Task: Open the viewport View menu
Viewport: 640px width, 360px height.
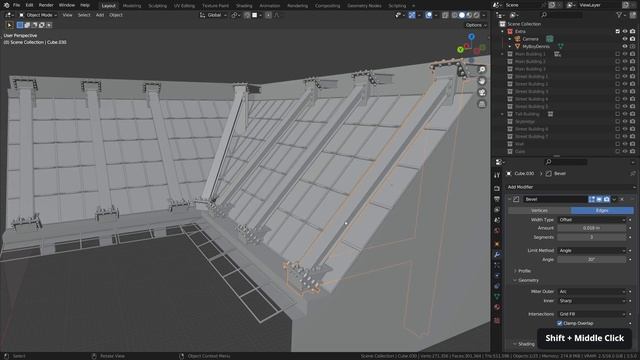Action: tap(67, 15)
